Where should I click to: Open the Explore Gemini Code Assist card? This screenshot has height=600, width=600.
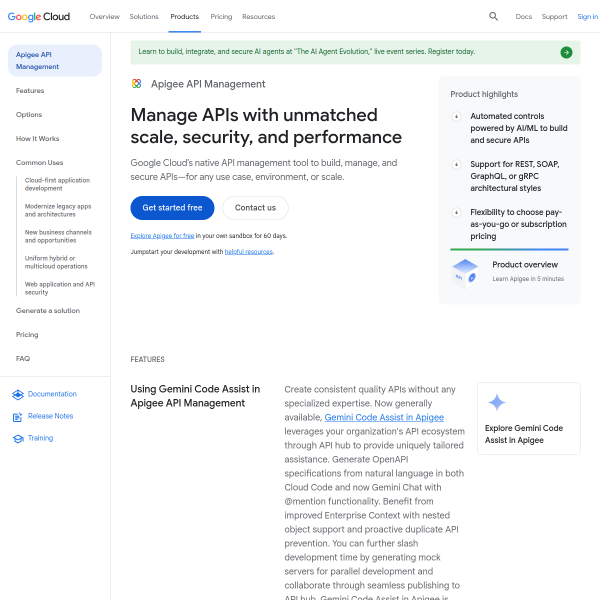[x=528, y=418]
